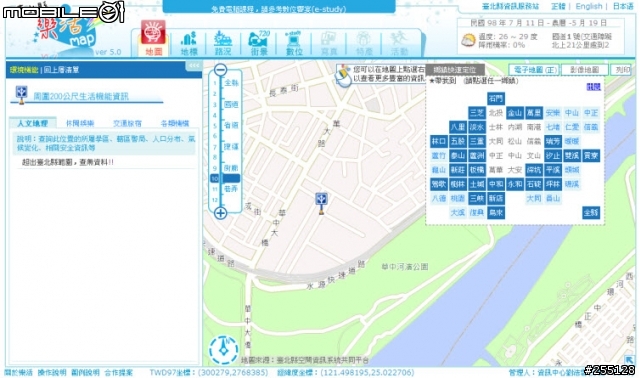Open the 地圖 map section icon
Screen dimensions: 640x378
point(153,38)
